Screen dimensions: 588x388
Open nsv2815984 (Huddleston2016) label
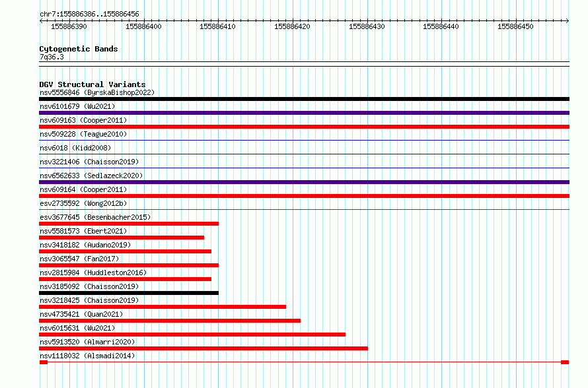93,273
